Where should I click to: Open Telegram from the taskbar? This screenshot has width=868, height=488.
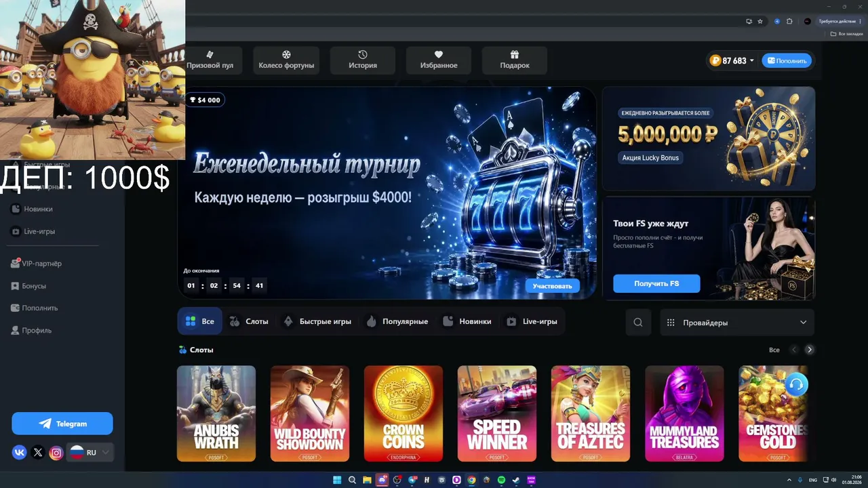tap(412, 480)
